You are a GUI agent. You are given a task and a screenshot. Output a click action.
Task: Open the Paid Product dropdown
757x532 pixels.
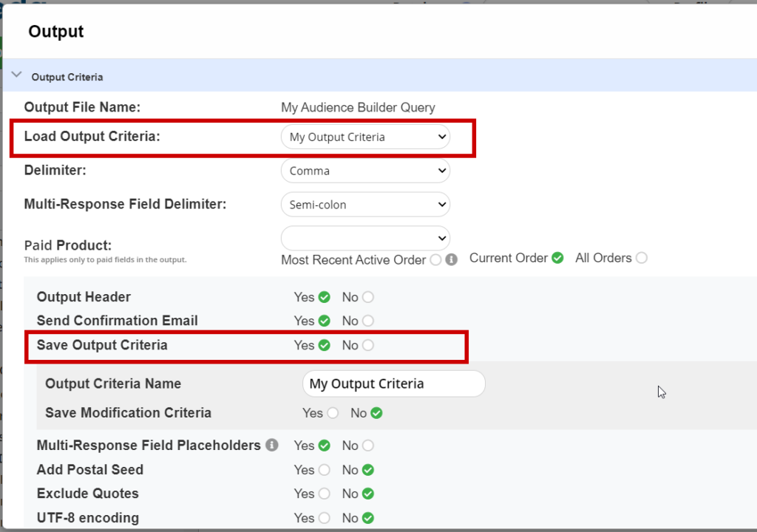[x=365, y=238]
